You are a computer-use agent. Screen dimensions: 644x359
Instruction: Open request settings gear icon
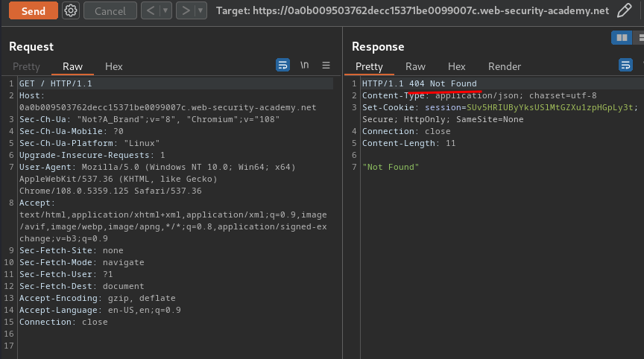tap(71, 10)
